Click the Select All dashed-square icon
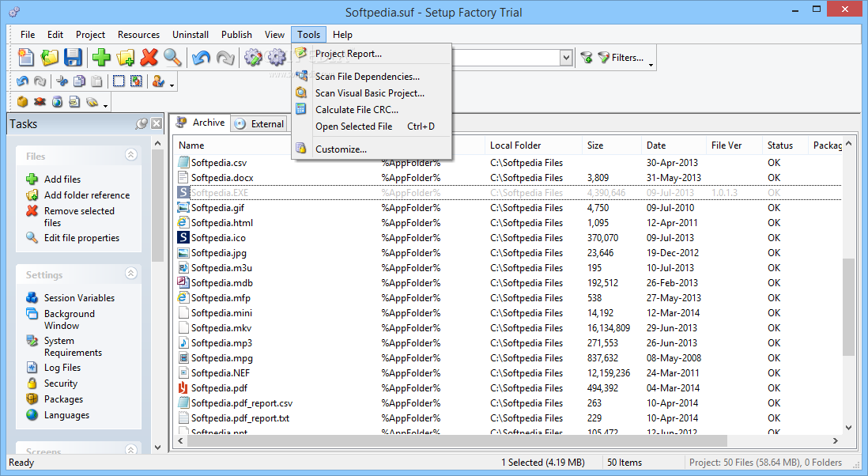 click(119, 81)
